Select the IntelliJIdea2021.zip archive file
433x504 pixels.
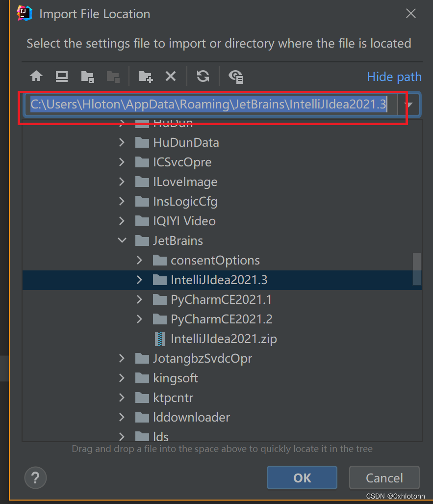point(216,339)
